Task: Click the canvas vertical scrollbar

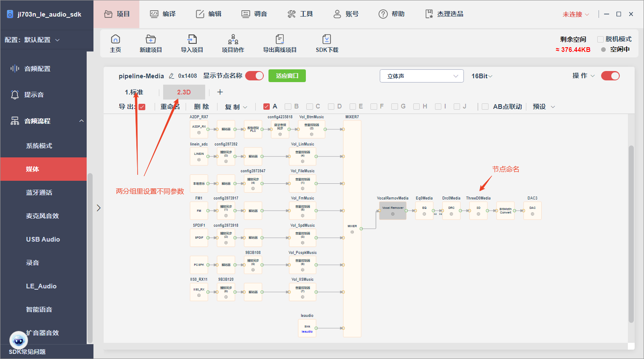Action: point(631,234)
